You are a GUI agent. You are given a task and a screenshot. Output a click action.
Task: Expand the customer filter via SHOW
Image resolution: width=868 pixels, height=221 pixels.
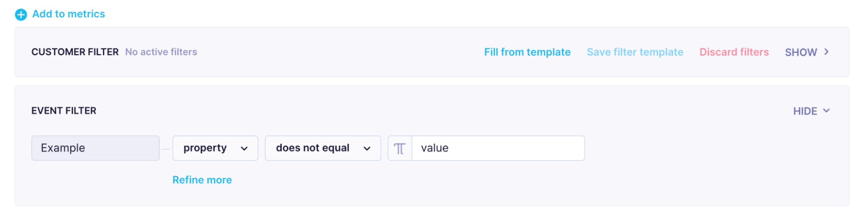[x=801, y=52]
